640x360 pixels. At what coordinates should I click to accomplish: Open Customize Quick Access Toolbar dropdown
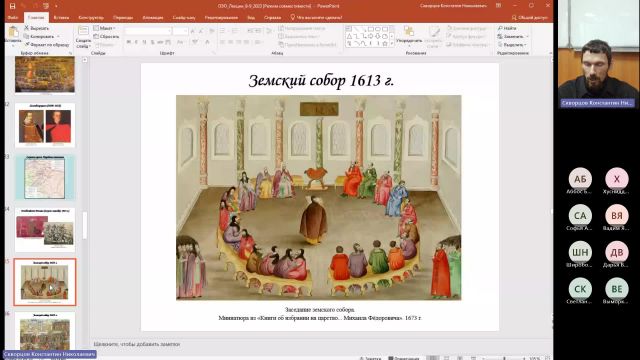tap(56, 6)
